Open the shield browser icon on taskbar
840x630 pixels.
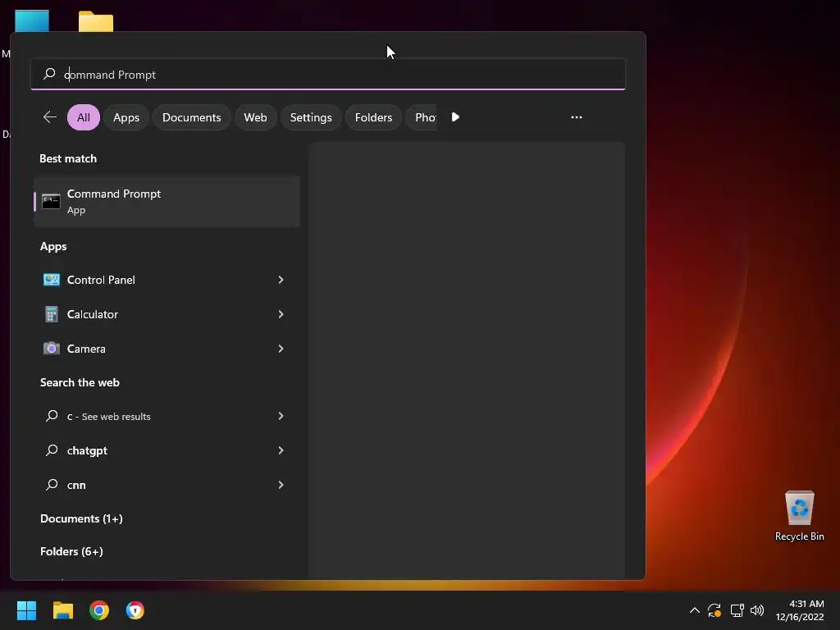[x=135, y=610]
